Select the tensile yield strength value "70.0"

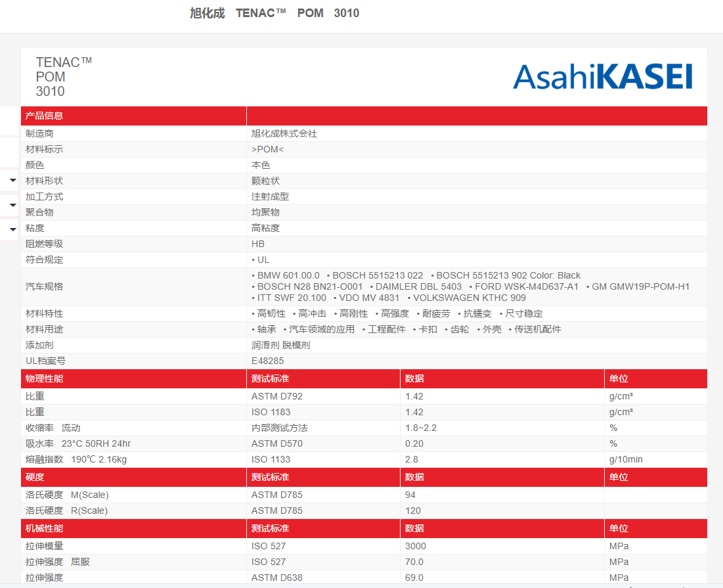tap(414, 562)
